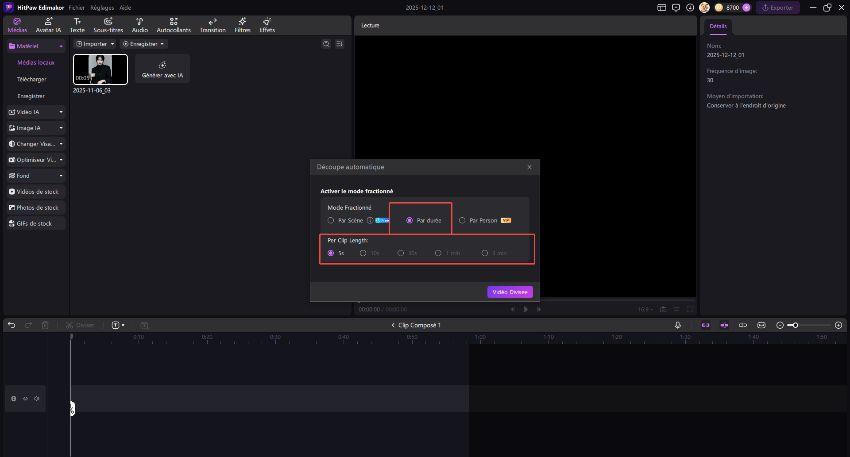Choose the Par Person split mode
Image resolution: width=850 pixels, height=457 pixels.
pyautogui.click(x=461, y=220)
